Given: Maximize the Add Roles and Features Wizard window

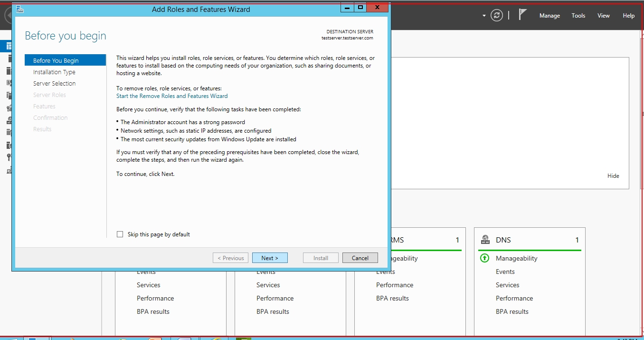Looking at the screenshot, I should [x=360, y=8].
